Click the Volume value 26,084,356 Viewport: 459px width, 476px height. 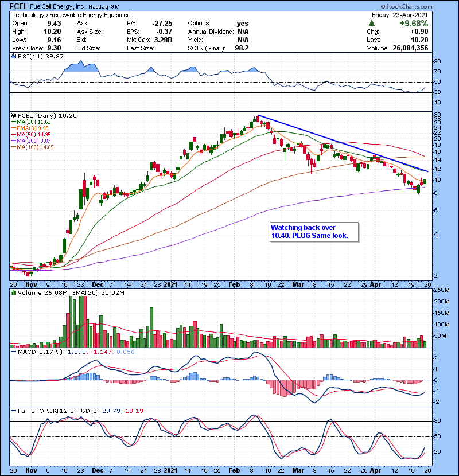410,48
